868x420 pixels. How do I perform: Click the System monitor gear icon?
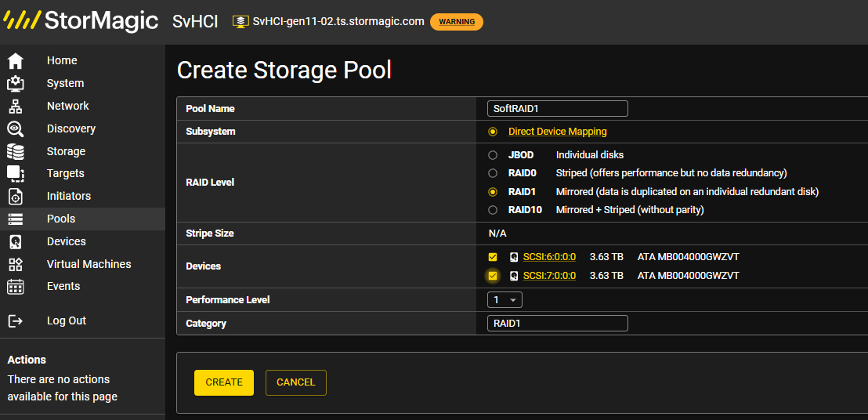point(15,83)
